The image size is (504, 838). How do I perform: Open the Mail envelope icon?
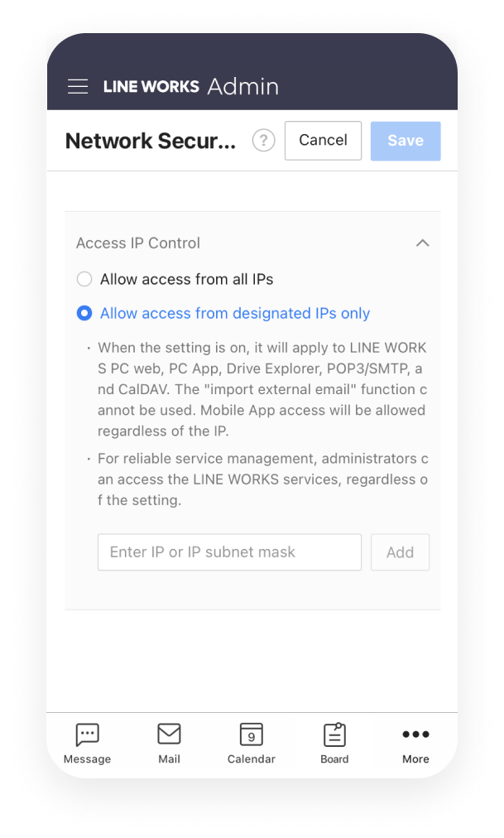pyautogui.click(x=170, y=734)
